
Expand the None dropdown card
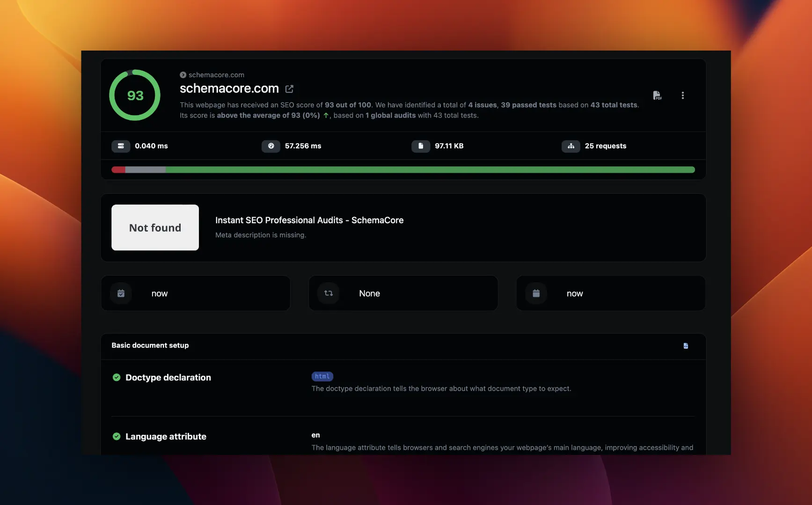click(x=402, y=293)
